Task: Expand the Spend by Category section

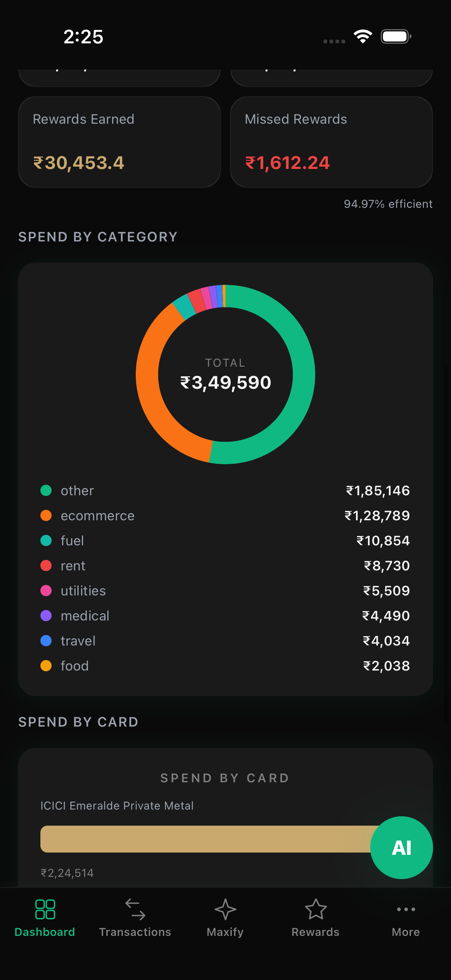Action: tap(98, 236)
